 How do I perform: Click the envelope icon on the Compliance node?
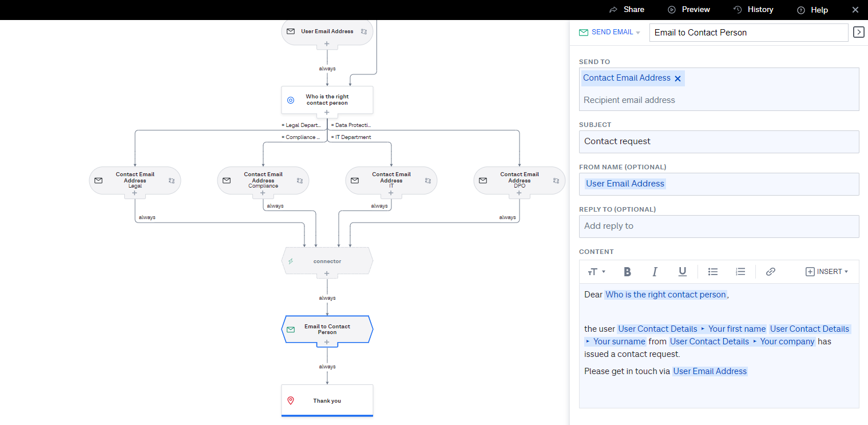point(227,181)
